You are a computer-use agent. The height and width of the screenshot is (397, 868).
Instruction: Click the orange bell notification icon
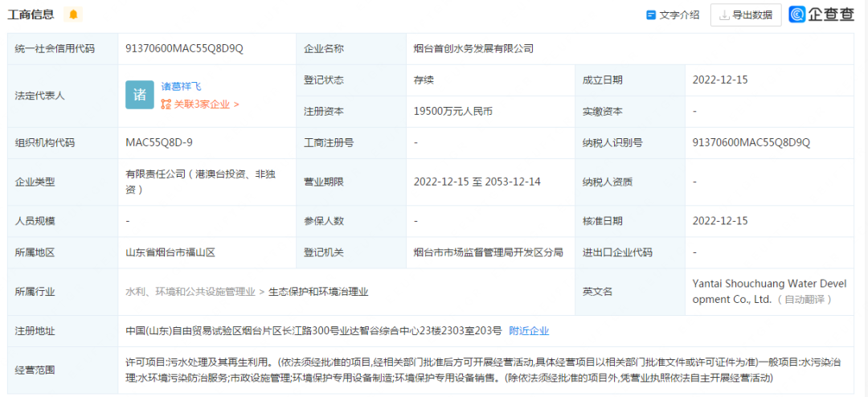point(73,15)
